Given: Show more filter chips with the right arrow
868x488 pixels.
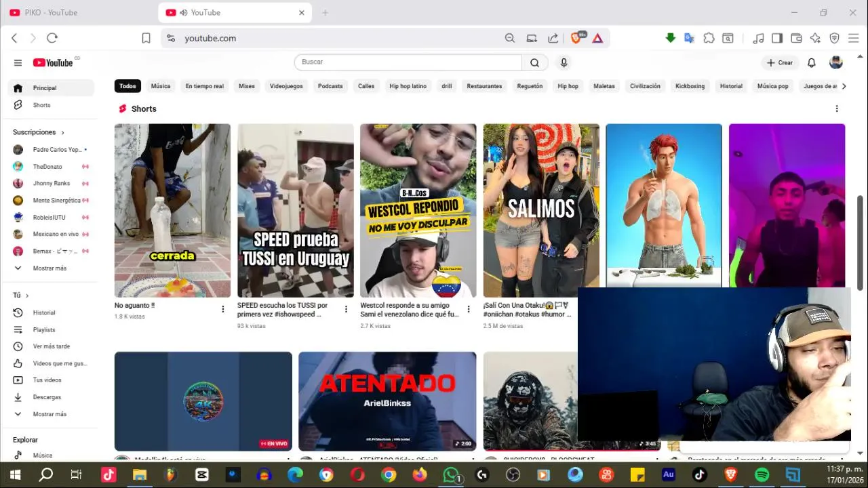Looking at the screenshot, I should [844, 86].
